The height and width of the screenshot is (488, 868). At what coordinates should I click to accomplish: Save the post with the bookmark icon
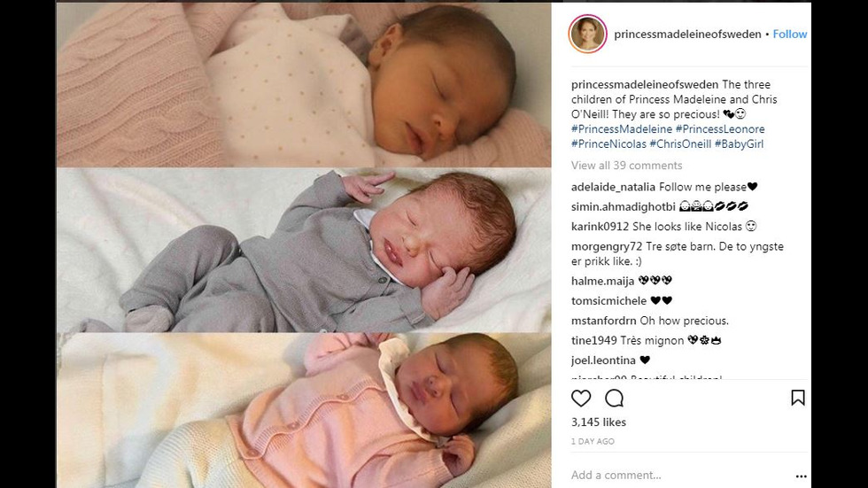(x=798, y=398)
